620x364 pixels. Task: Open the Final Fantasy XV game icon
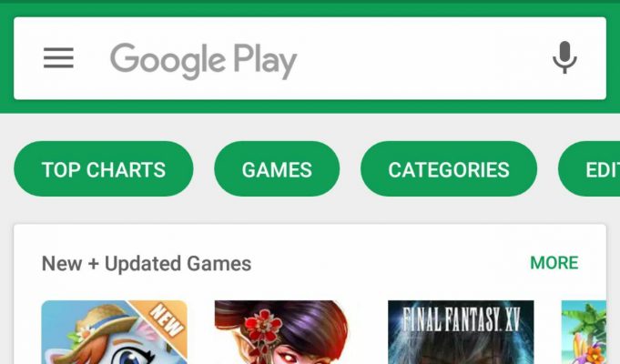tap(461, 332)
